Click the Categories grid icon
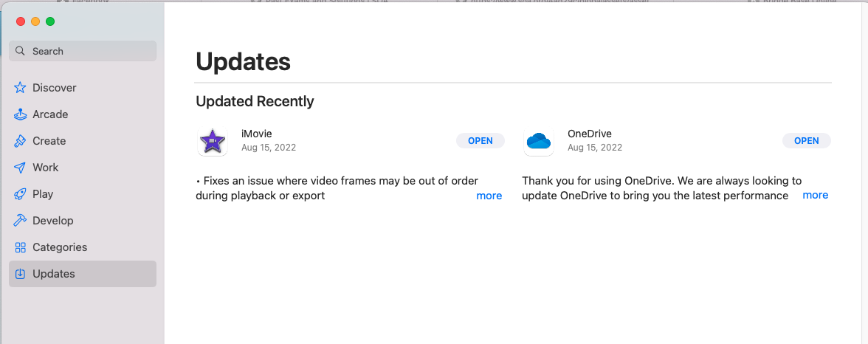The image size is (868, 344). point(20,247)
